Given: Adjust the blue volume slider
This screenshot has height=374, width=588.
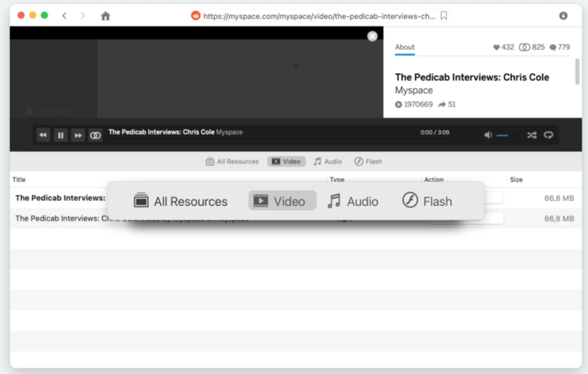Looking at the screenshot, I should point(503,135).
